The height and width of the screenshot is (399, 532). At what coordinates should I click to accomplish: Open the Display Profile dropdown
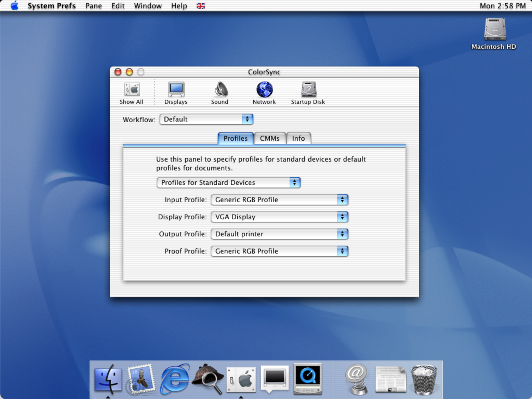pyautogui.click(x=280, y=217)
